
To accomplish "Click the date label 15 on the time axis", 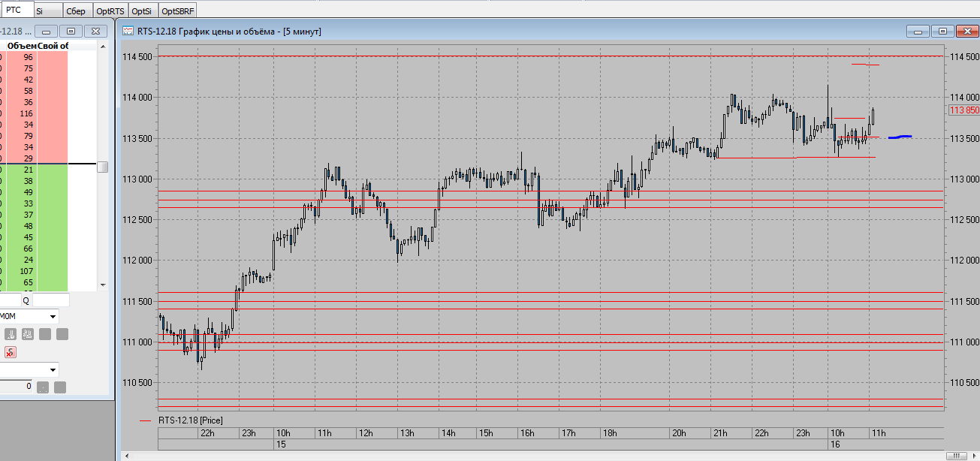I will pos(282,444).
